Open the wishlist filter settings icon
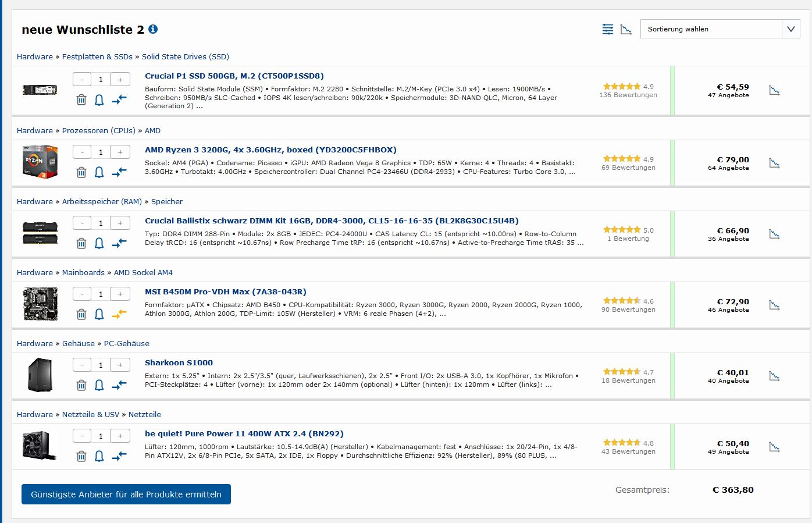The height and width of the screenshot is (523, 812). [x=608, y=29]
